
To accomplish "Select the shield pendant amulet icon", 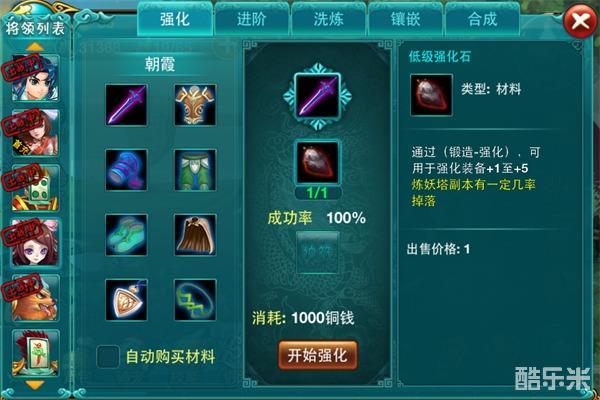I will click(126, 300).
